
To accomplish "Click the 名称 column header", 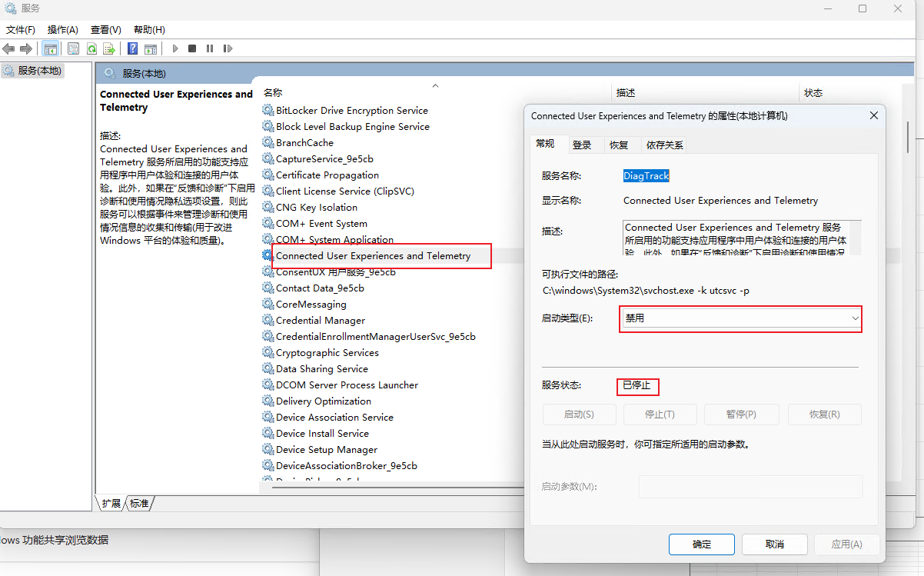I will click(x=273, y=93).
